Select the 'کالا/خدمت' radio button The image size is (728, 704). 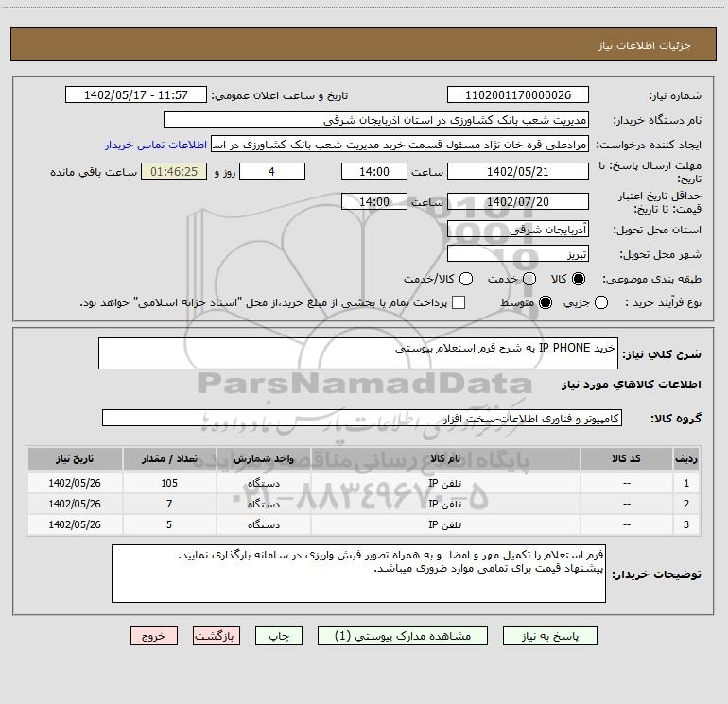coord(466,279)
